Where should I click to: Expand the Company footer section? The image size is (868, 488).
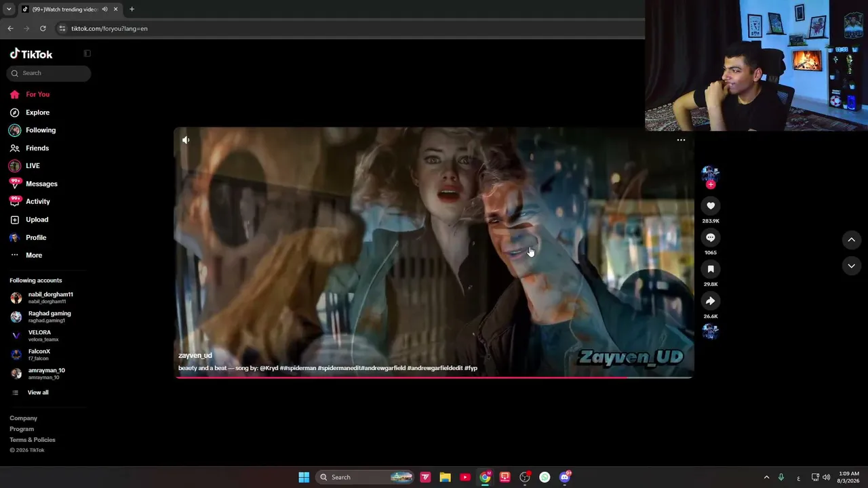(x=23, y=418)
